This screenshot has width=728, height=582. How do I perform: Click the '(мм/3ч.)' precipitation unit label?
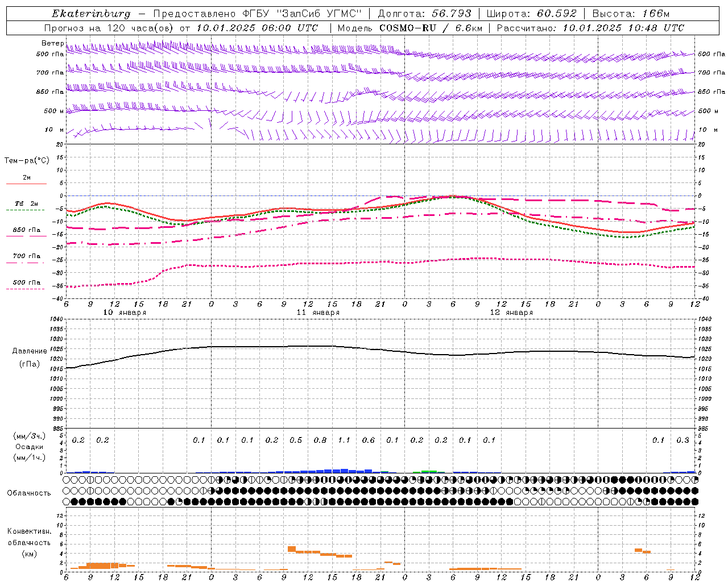pos(30,436)
